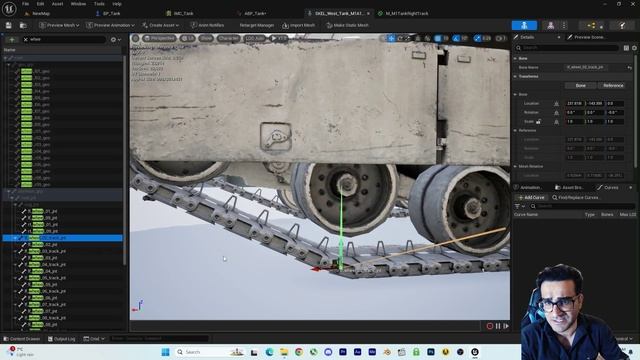Open the LOD Auto dropdown

coord(255,38)
